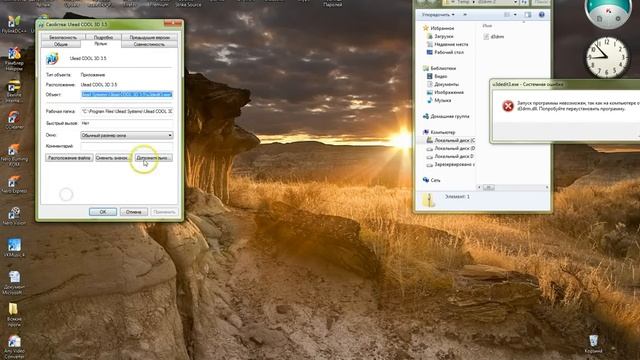The height and width of the screenshot is (360, 640).
Task: Open the view options dropdown arrow in Explorer
Action: pos(515,15)
